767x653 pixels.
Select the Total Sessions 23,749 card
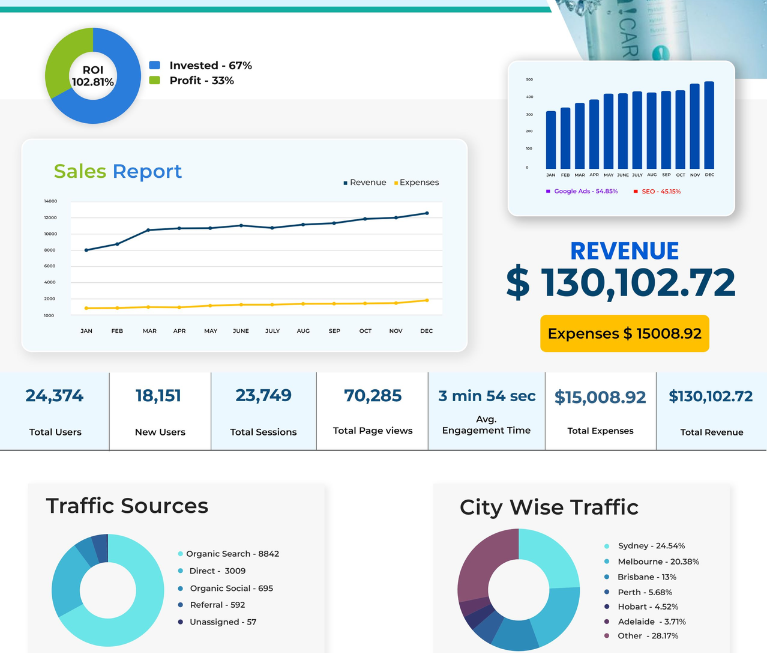pyautogui.click(x=264, y=411)
